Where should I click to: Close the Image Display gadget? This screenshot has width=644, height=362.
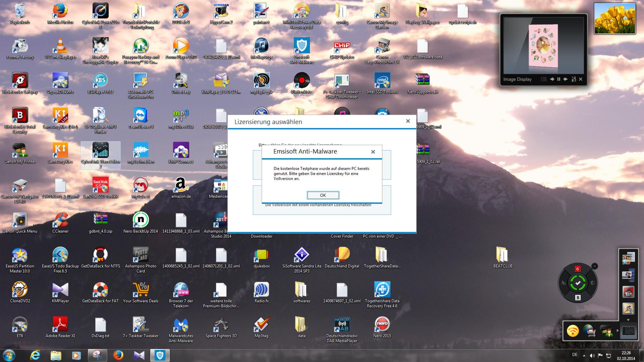[x=581, y=79]
